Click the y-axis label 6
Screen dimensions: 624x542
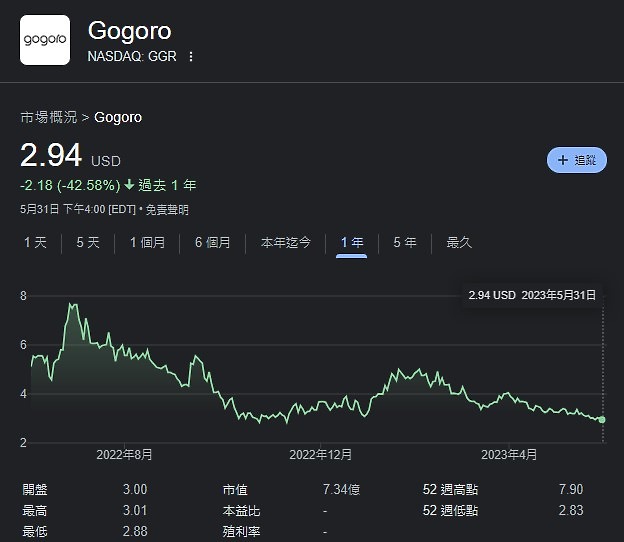23,345
